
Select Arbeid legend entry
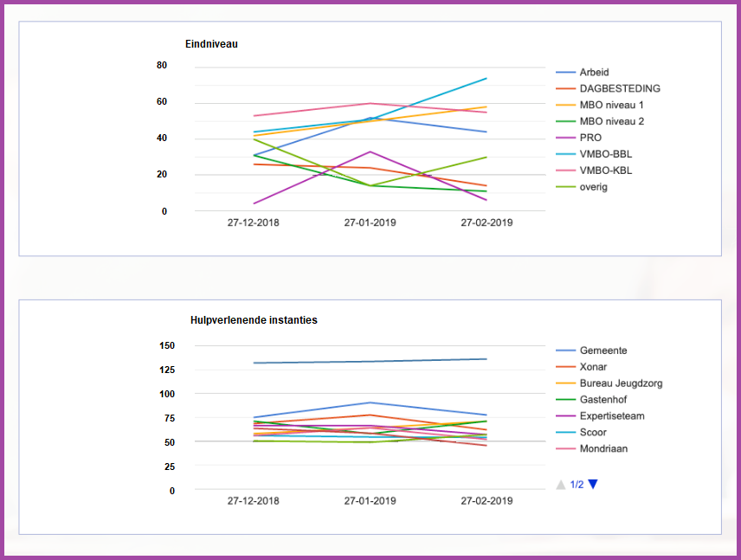coord(594,73)
